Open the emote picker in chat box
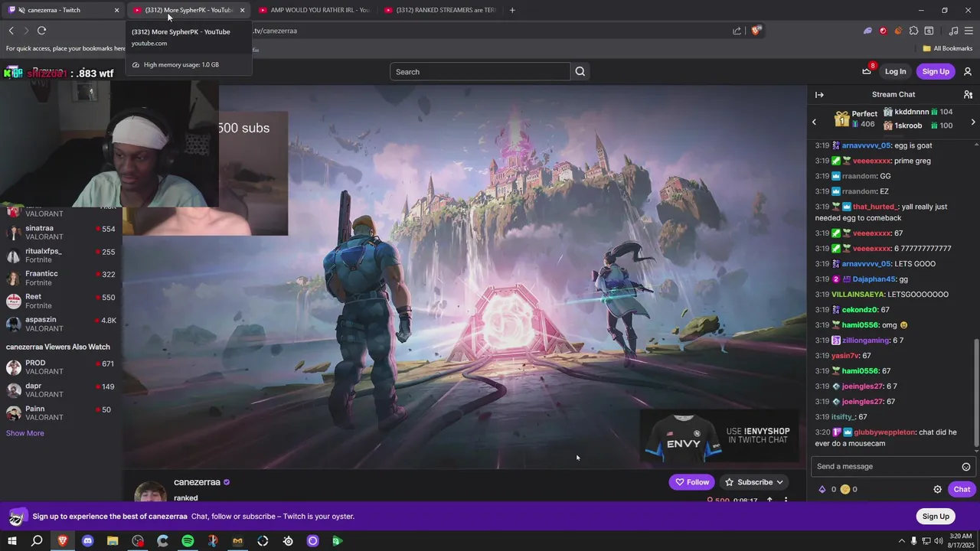 [966, 467]
